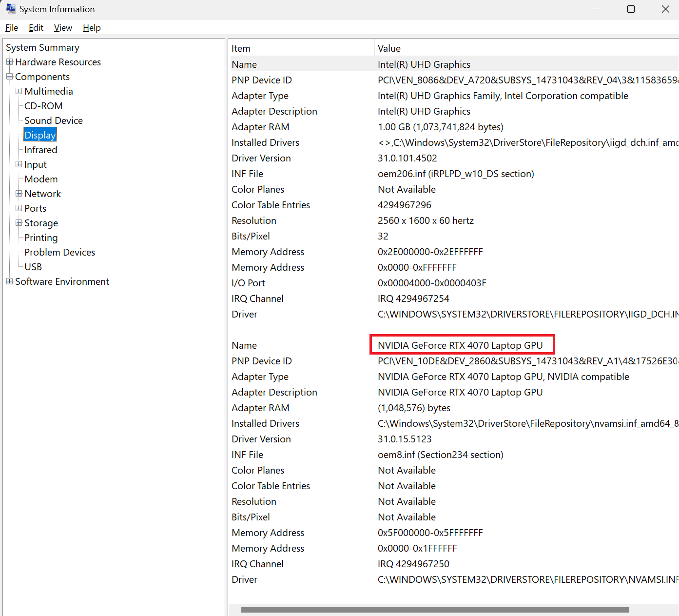Click the I/O Port value 0x00004000-0x0000403F

(432, 283)
